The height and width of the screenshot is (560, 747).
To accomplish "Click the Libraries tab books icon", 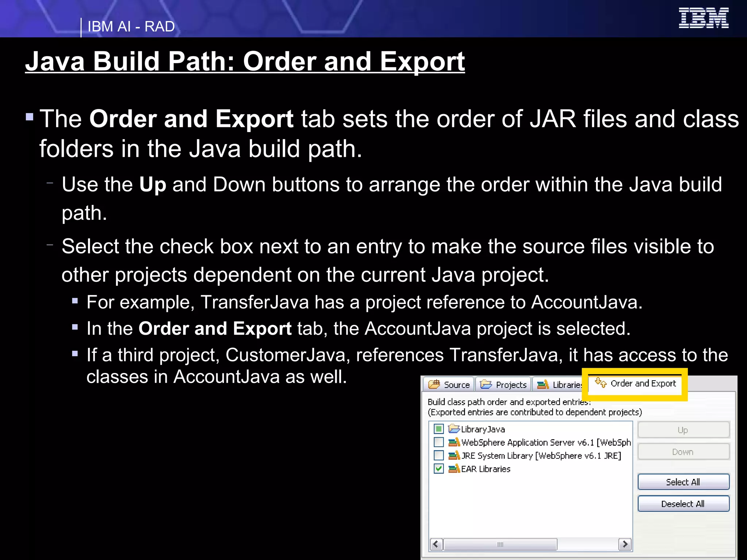I will (543, 384).
